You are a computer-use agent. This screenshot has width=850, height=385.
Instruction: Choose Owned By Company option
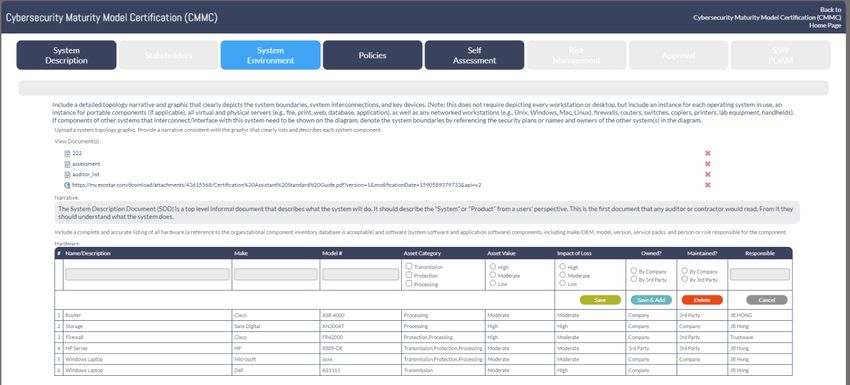coord(633,271)
